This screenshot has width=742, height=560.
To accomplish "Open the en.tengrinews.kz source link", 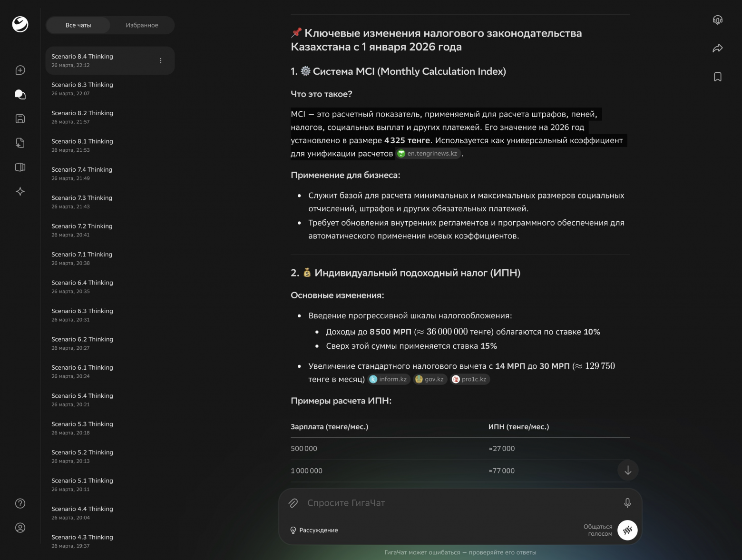I will (428, 153).
